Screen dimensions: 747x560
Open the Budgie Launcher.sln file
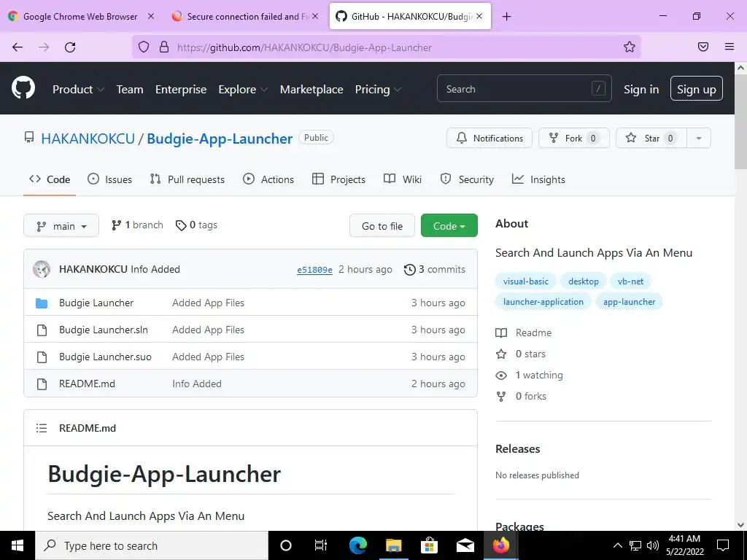pos(104,330)
